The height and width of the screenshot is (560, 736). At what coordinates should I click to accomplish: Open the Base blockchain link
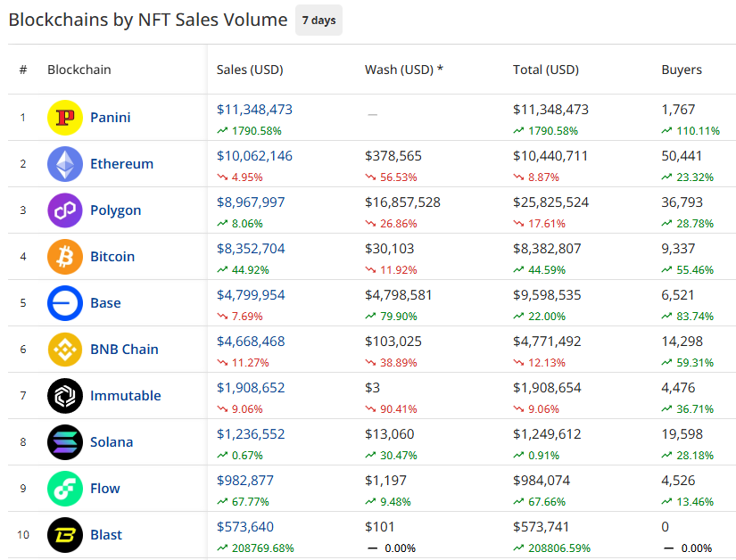click(x=105, y=303)
